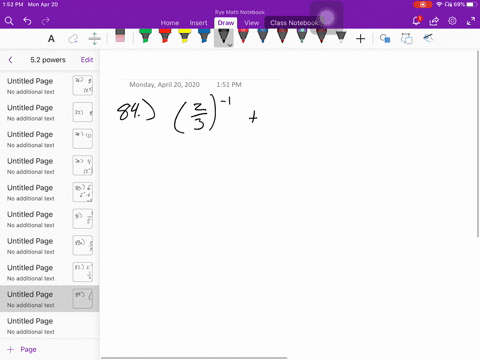Viewport: 480px width, 360px height.
Task: Tap Edit in the page list
Action: pos(87,60)
